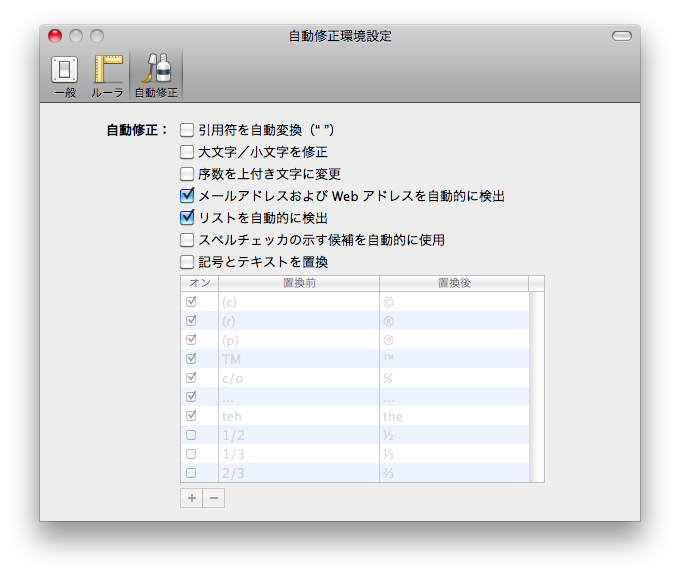The image size is (680, 576).
Task: Toggle the TM substitution row checkbox
Action: point(191,359)
